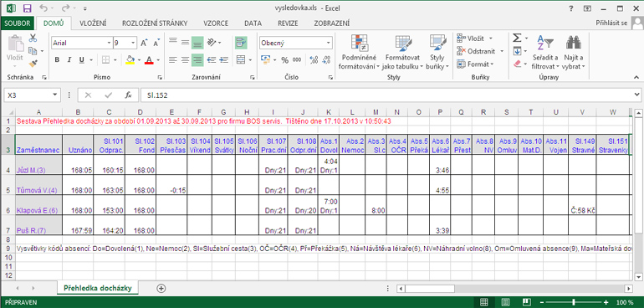Toggle Italic formatting
Screen dimensions: 644x308
tap(69, 60)
